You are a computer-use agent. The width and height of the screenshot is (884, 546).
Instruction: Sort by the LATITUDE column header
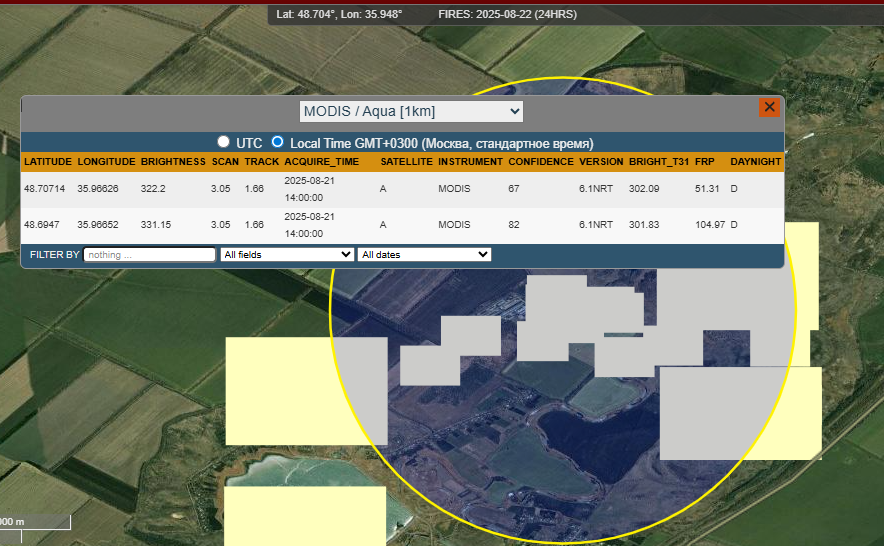48,161
